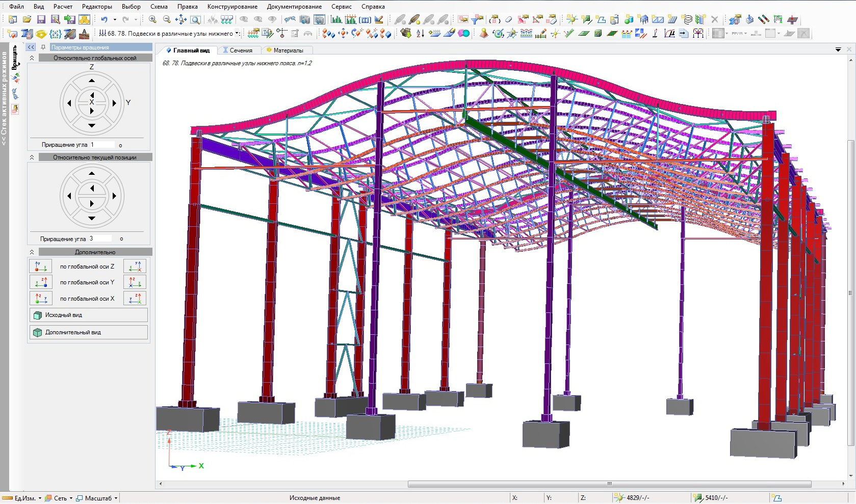This screenshot has width=856, height=504.
Task: Collapse the Дополнительно section
Action: click(32, 252)
